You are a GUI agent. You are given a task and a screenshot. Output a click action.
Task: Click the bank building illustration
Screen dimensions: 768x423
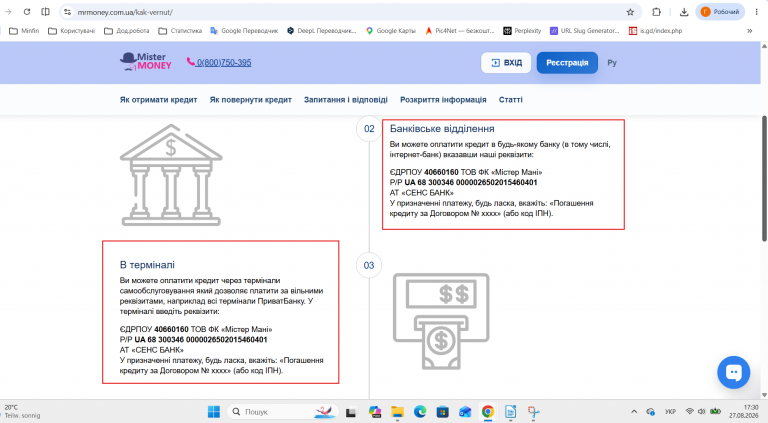[x=171, y=175]
